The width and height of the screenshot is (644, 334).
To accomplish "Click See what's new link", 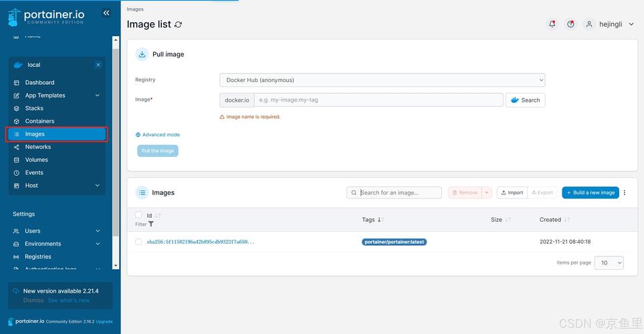I will (69, 301).
